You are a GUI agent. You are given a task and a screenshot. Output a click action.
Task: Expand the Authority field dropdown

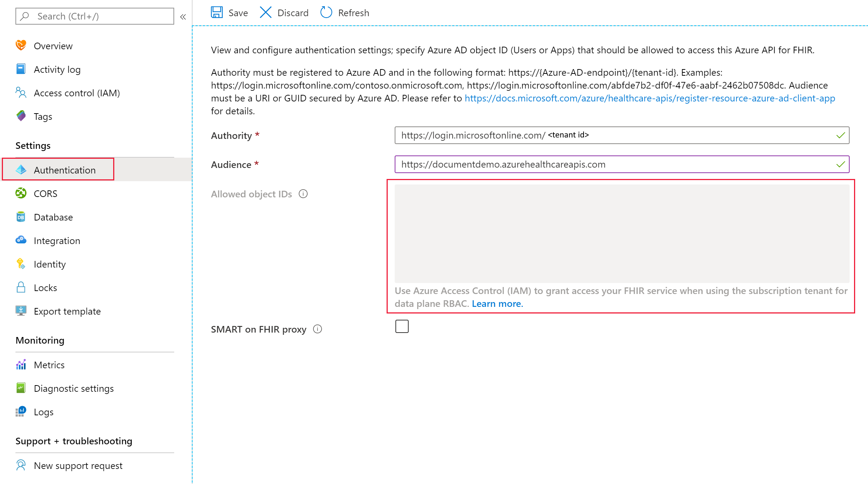838,135
